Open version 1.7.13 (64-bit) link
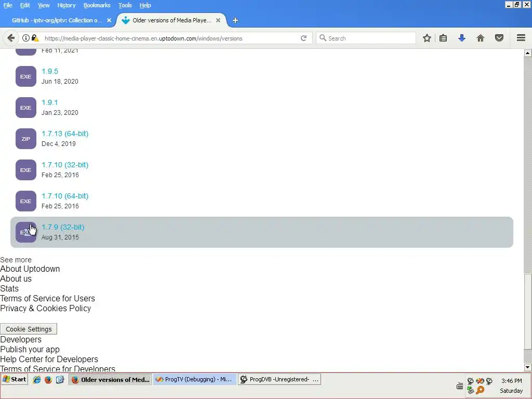 [65, 134]
